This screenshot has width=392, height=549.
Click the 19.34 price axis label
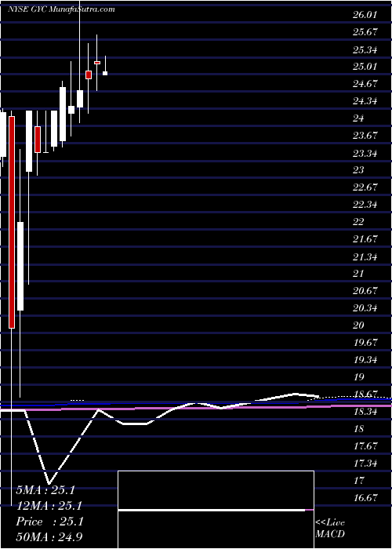(365, 360)
